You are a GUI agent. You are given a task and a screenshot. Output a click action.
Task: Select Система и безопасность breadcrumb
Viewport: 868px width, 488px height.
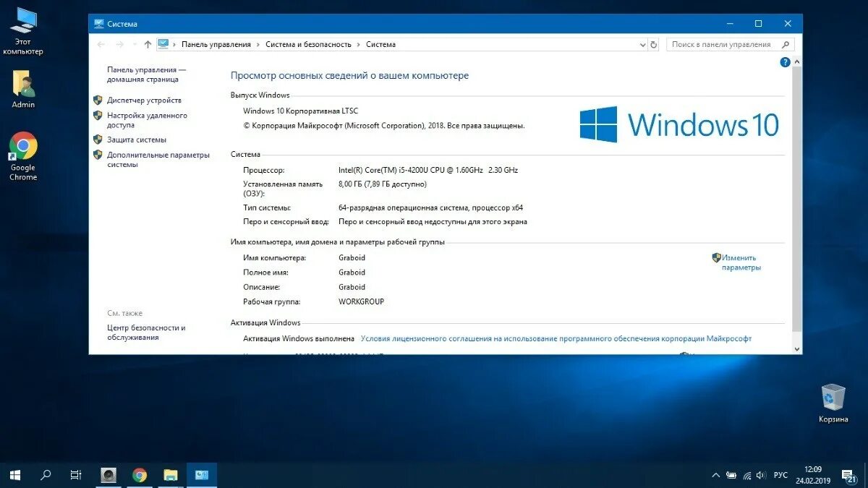[x=308, y=44]
